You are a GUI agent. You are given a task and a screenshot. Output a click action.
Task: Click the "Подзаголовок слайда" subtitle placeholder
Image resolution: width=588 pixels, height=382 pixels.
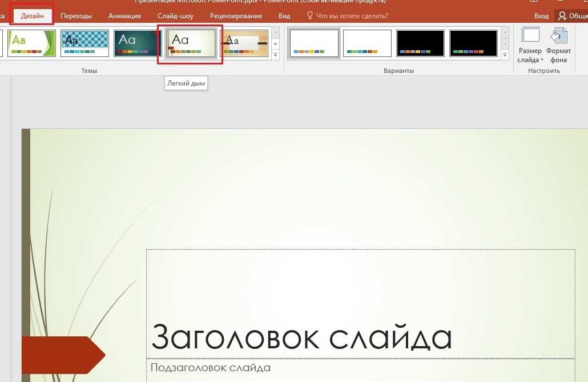click(x=211, y=367)
